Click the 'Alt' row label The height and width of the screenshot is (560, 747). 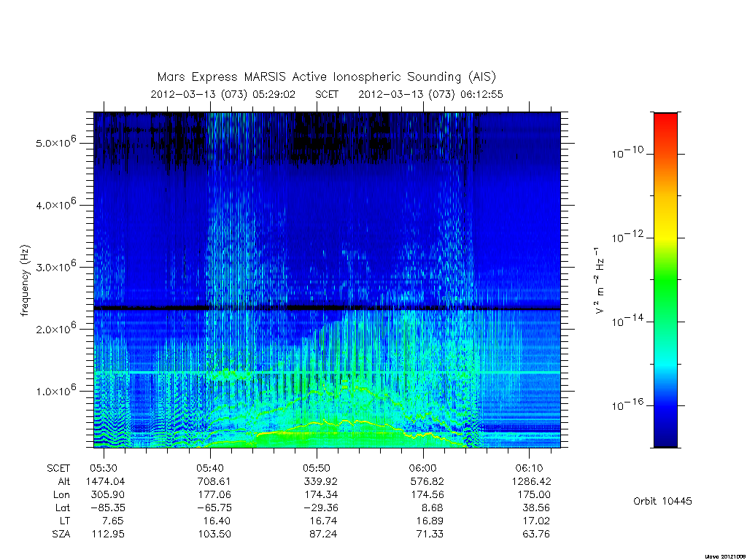tap(64, 481)
